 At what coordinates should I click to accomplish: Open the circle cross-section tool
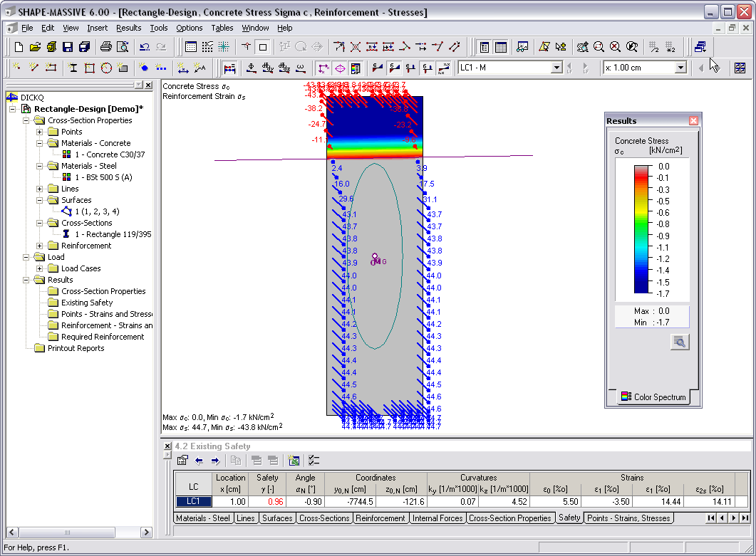coord(105,68)
